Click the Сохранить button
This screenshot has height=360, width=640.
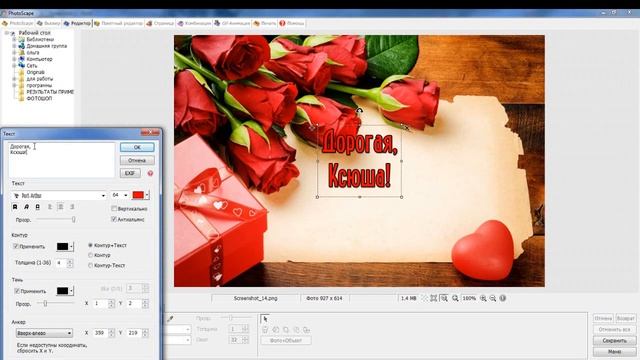point(614,340)
